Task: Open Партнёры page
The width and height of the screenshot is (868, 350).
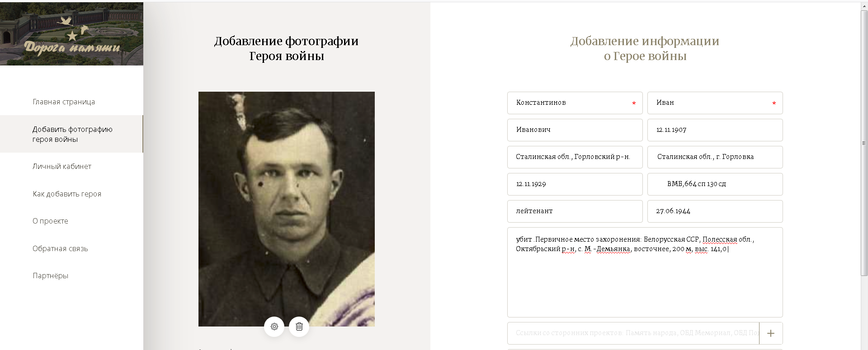Action: point(50,276)
